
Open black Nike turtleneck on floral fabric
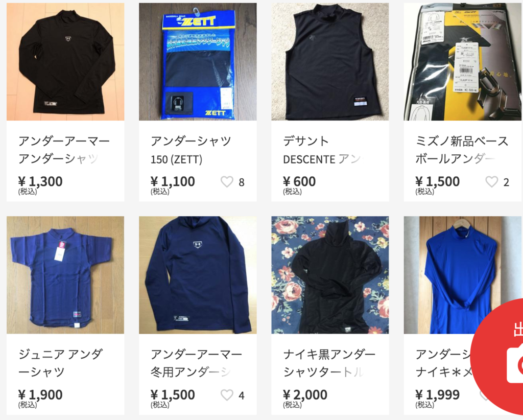pos(330,275)
